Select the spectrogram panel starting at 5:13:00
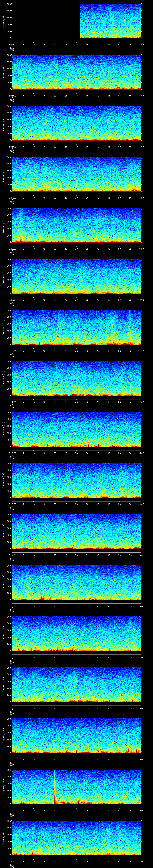153x868 pixels. pos(77,480)
